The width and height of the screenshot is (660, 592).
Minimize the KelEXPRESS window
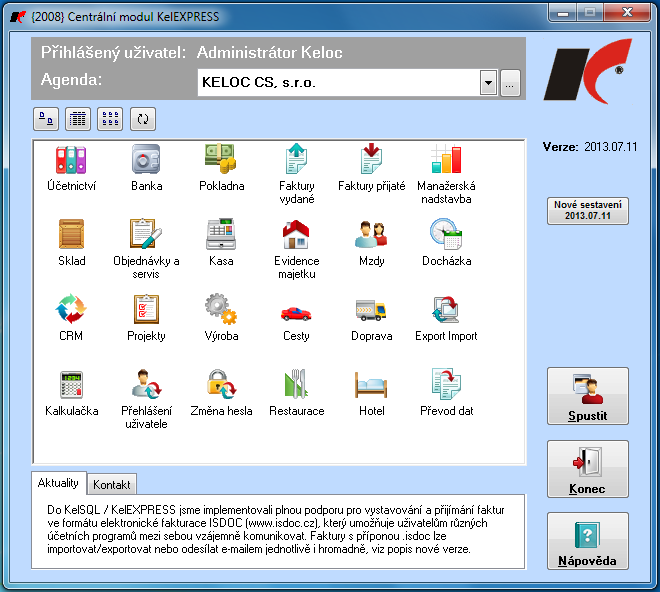[563, 13]
